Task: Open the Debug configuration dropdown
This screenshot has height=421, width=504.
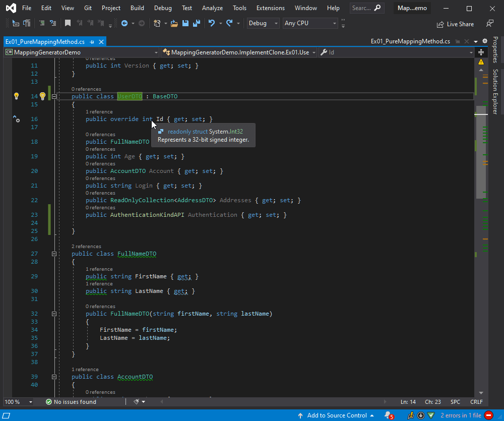Action: pyautogui.click(x=263, y=23)
